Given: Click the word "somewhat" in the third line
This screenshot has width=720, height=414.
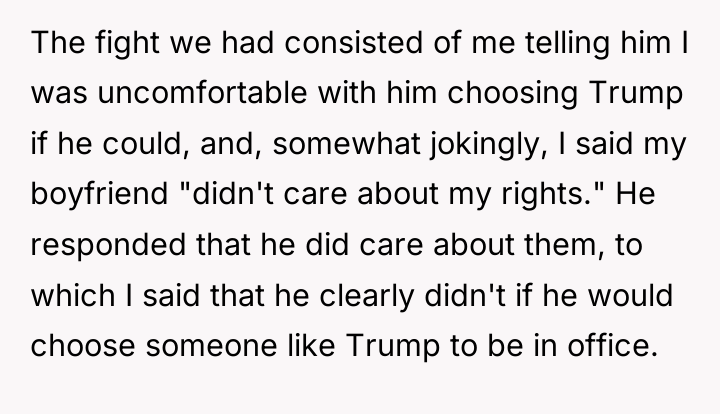Looking at the screenshot, I should point(346,144).
